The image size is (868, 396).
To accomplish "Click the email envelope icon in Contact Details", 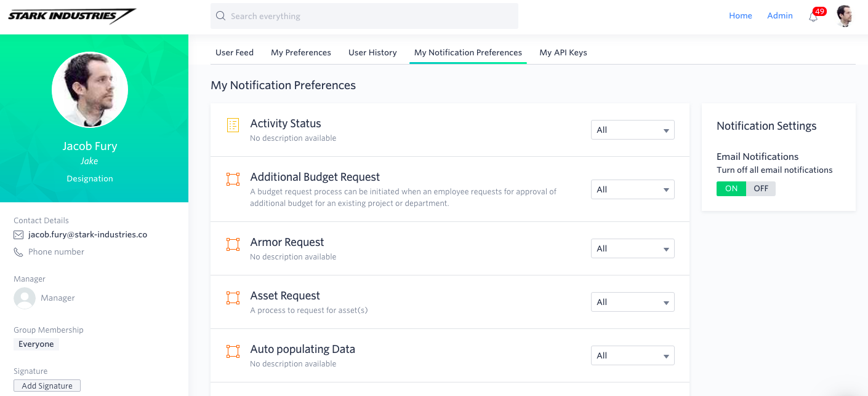I will tap(18, 235).
